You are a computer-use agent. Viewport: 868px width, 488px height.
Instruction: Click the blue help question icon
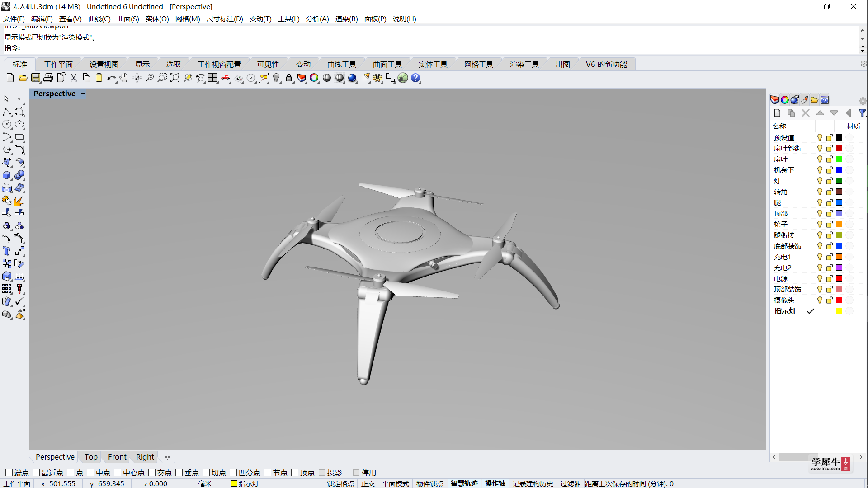[415, 78]
